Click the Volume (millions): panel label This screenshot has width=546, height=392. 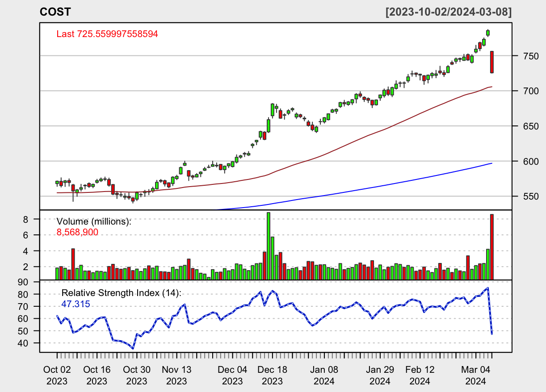point(94,221)
